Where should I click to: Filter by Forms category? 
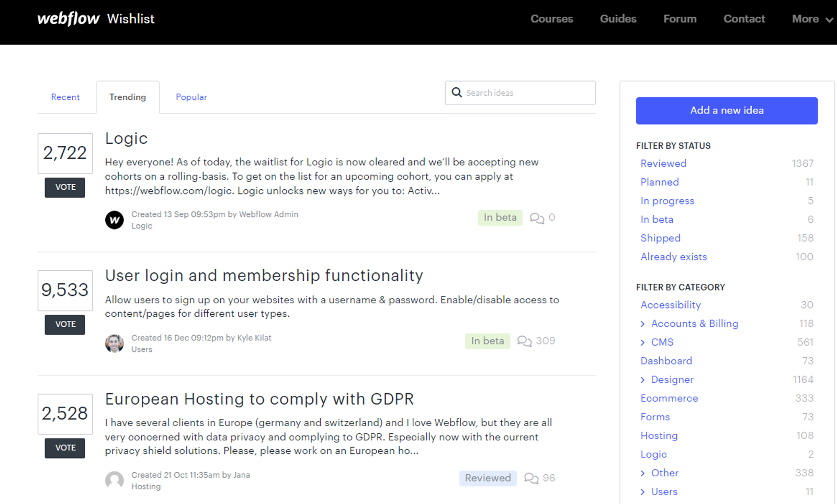pos(655,417)
